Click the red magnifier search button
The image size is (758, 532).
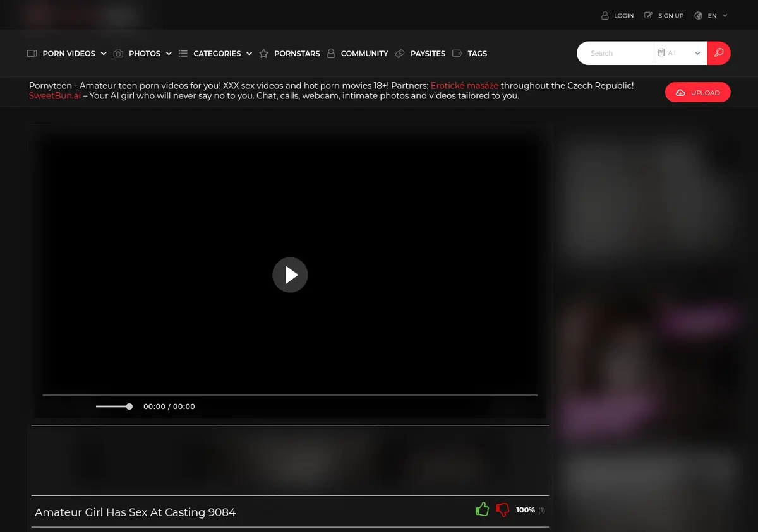tap(719, 53)
